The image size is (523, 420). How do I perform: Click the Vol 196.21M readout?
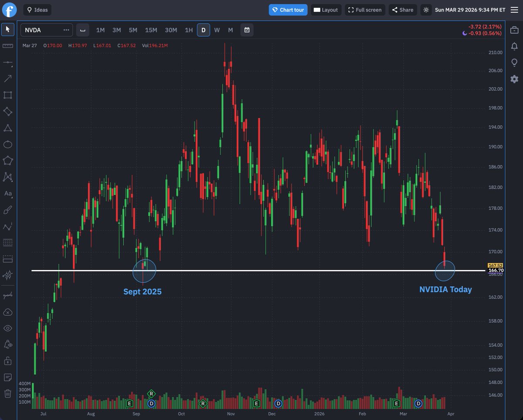click(x=155, y=45)
